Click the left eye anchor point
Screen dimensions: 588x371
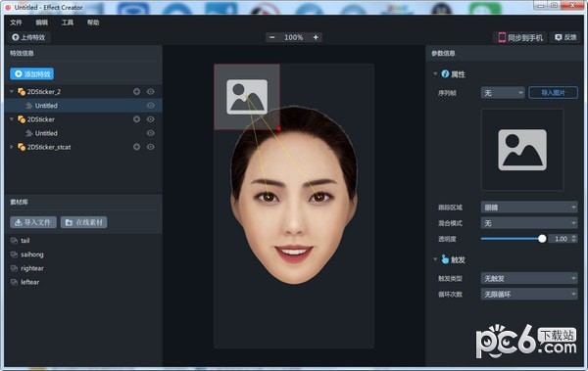(x=269, y=197)
